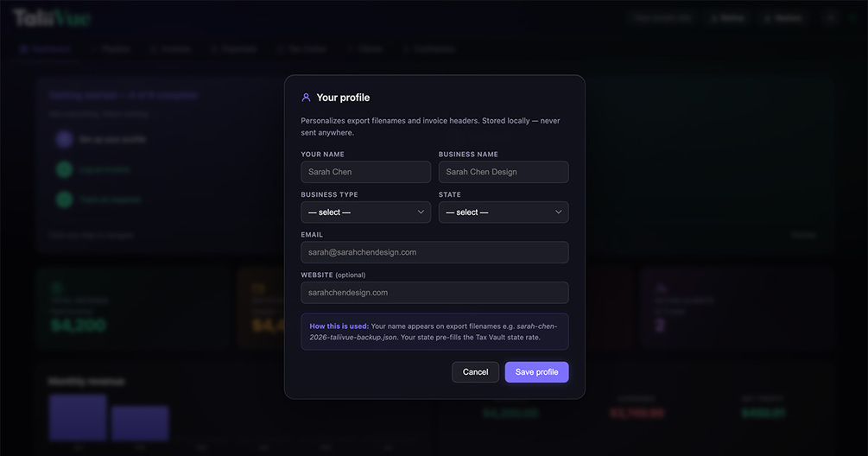Click the first green completed checklist circle
The width and height of the screenshot is (868, 456).
click(x=64, y=169)
